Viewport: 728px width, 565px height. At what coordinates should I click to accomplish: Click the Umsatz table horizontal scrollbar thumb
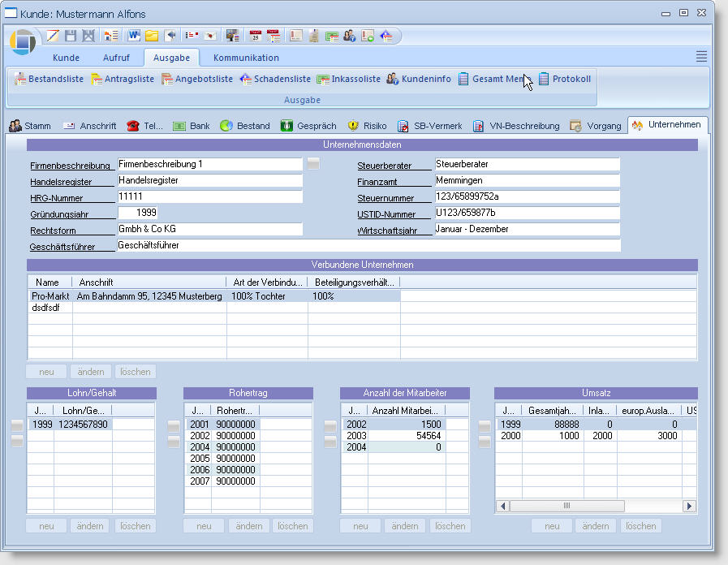(x=566, y=506)
